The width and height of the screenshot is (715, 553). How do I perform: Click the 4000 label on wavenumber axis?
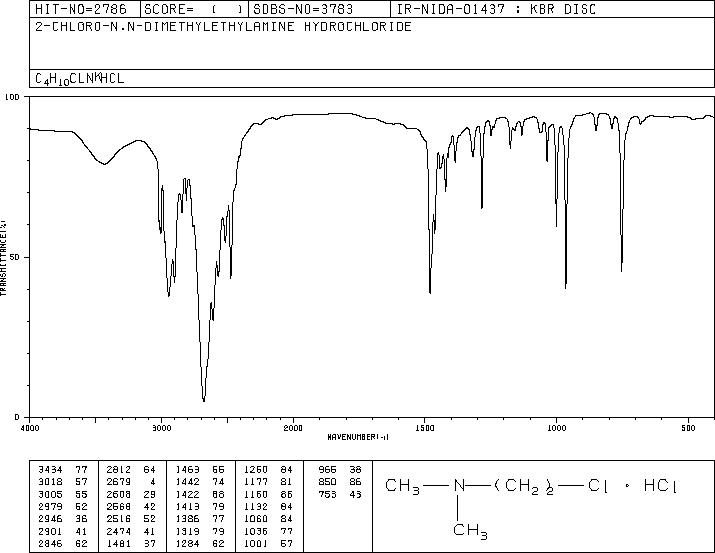30,428
